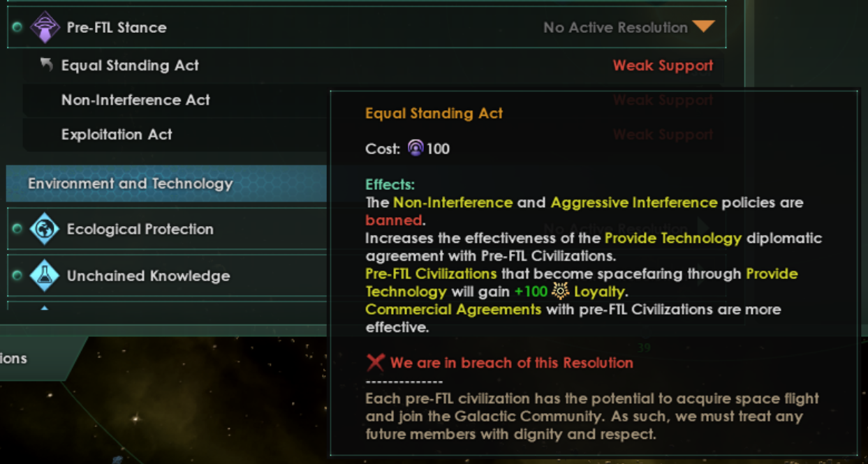Click the yellow Aggressive Interference link text
This screenshot has width=868, height=464.
tap(633, 202)
